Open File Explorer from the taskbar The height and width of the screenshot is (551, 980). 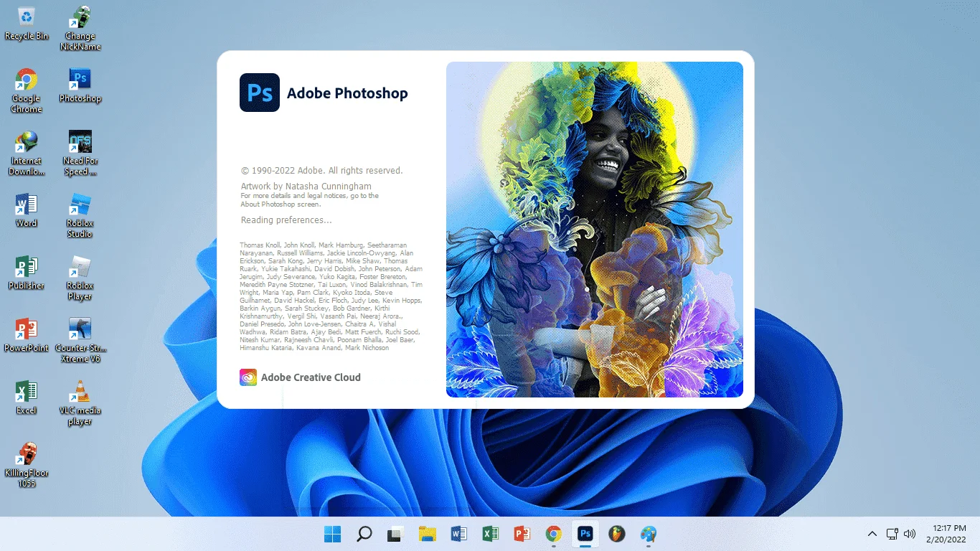428,534
